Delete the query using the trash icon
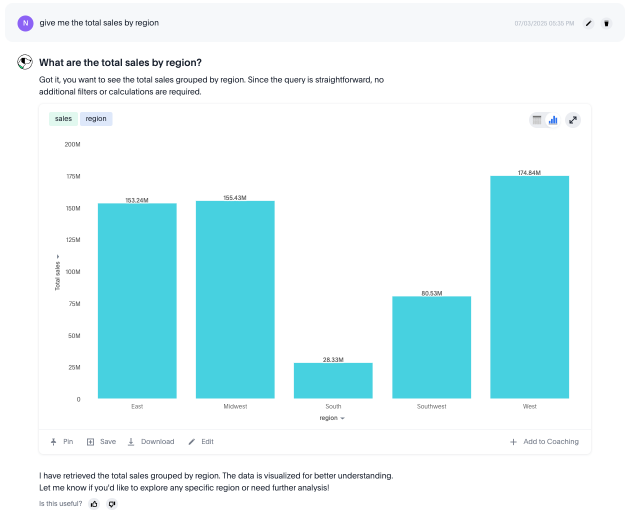630x517 pixels. point(606,22)
